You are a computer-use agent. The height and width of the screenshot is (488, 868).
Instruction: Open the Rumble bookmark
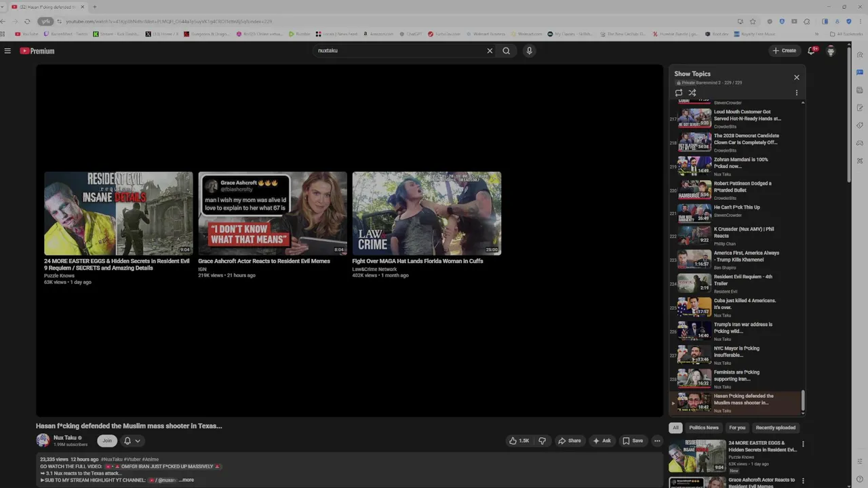pyautogui.click(x=300, y=34)
